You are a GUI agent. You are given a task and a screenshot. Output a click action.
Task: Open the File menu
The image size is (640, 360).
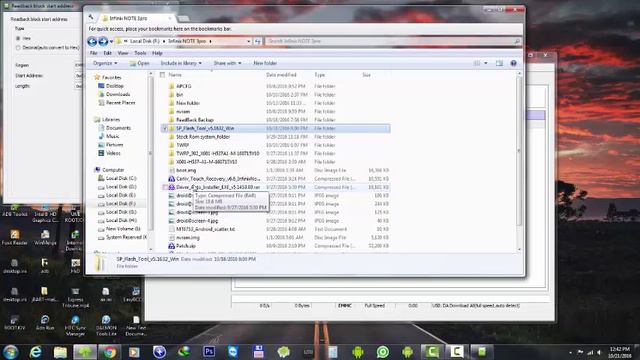[93, 53]
